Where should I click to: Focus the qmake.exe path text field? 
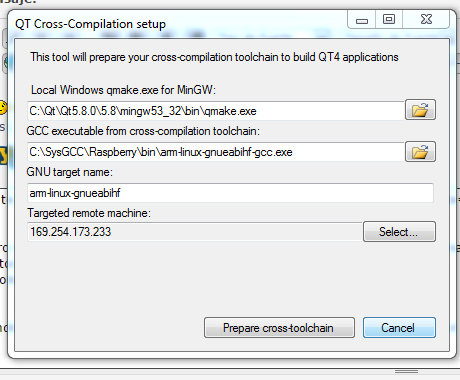tap(215, 111)
